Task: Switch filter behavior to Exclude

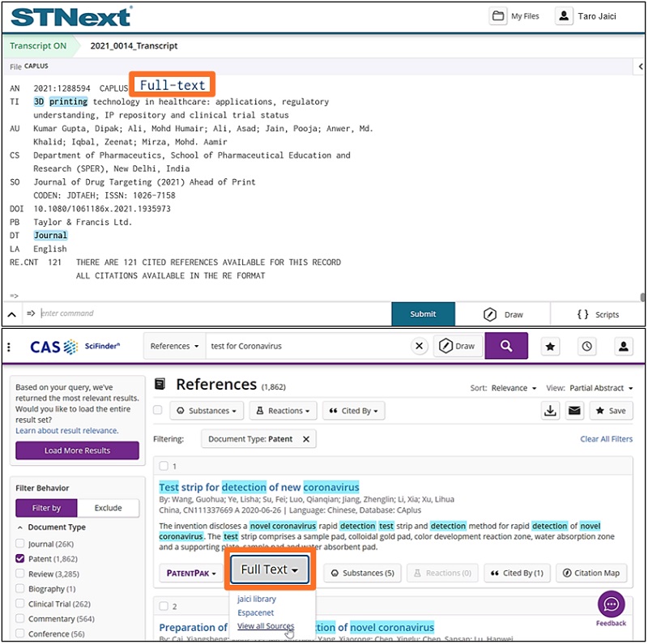Action: pyautogui.click(x=109, y=508)
